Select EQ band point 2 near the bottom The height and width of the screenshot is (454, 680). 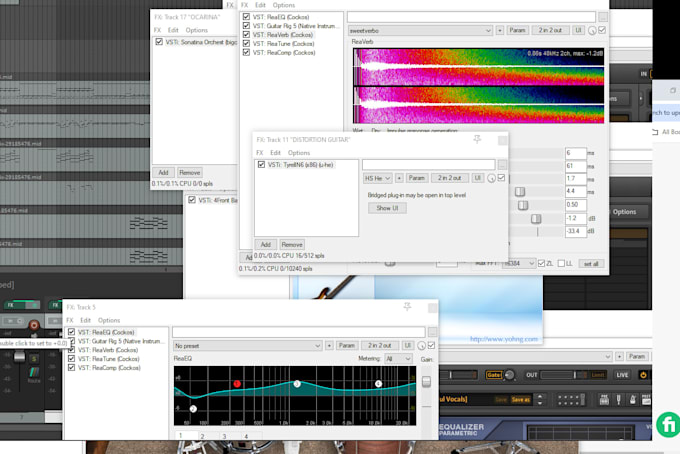tap(193, 408)
